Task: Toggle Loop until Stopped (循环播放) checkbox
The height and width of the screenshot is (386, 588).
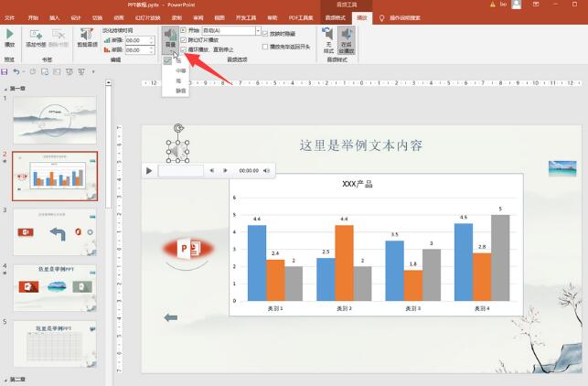Action: [184, 49]
